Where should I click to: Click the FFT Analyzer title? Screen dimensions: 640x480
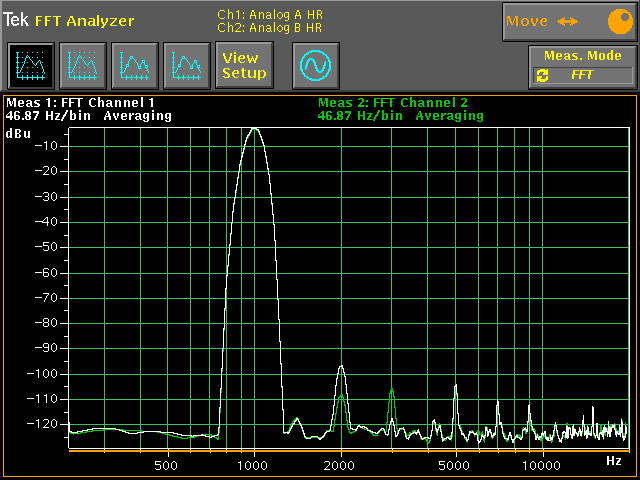point(76,20)
